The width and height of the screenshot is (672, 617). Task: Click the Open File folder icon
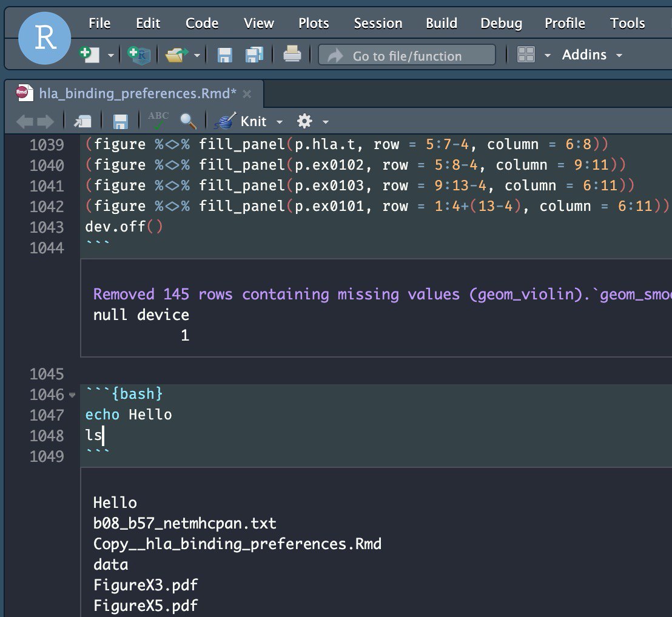pyautogui.click(x=176, y=55)
